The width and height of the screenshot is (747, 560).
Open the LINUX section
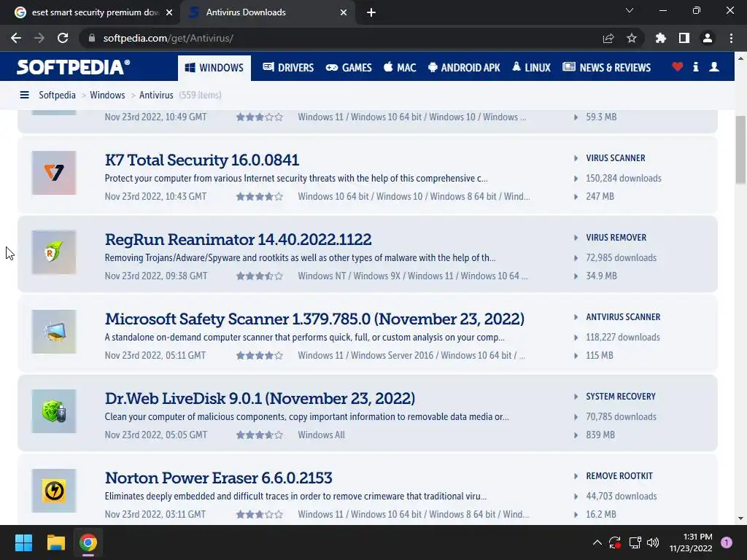(x=531, y=68)
